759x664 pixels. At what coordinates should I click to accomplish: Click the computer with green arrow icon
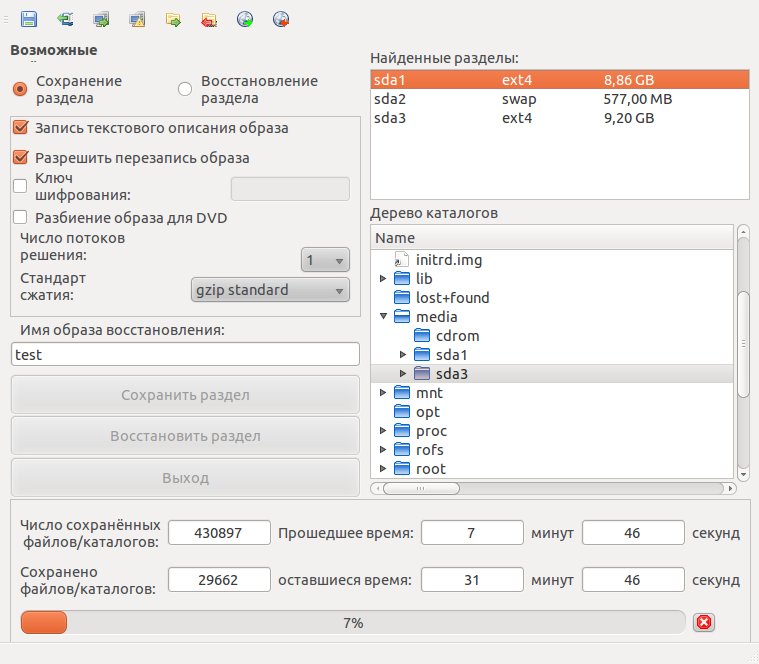tap(101, 19)
